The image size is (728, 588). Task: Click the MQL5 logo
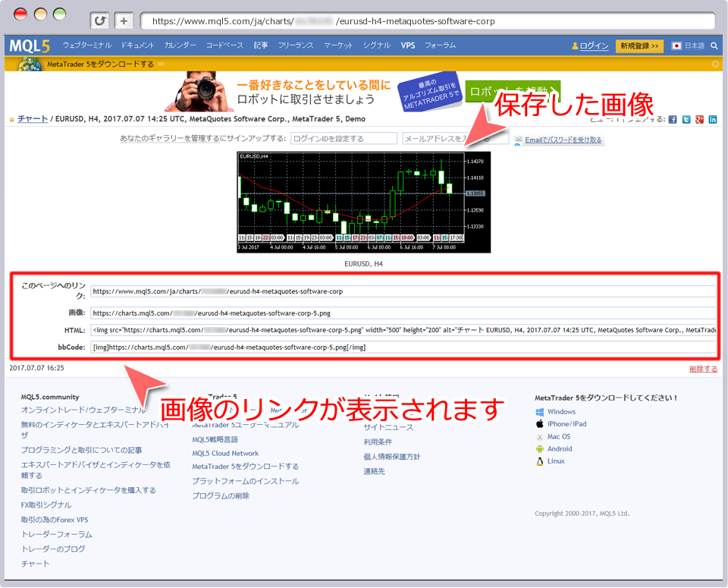click(x=30, y=46)
